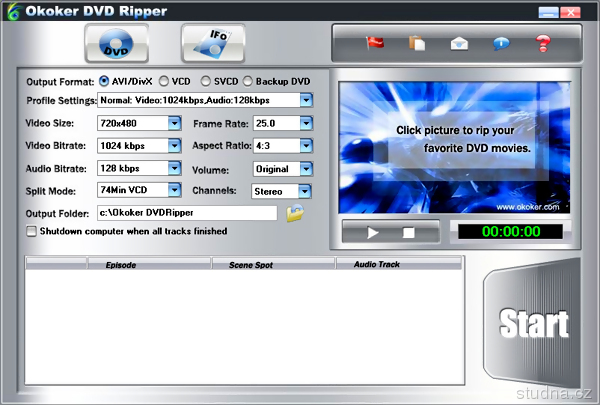
Task: Select AVI/DivX output format
Action: coord(104,81)
